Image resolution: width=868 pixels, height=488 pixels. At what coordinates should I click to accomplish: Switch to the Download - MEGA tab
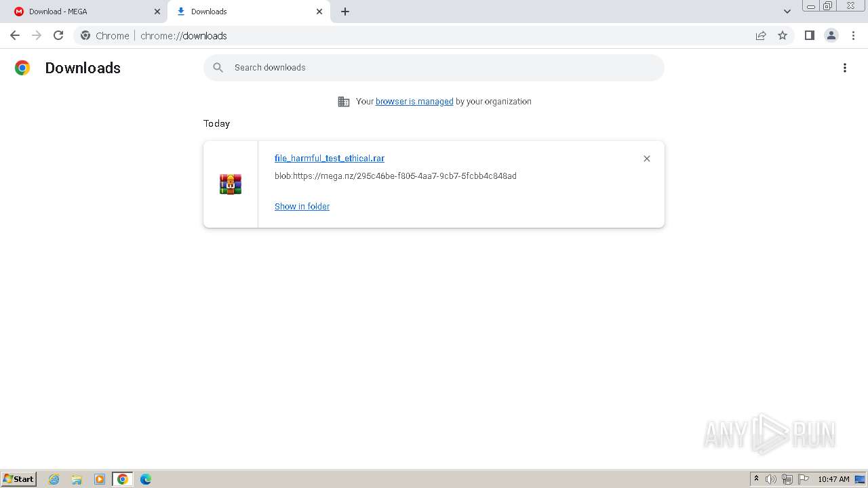click(83, 12)
